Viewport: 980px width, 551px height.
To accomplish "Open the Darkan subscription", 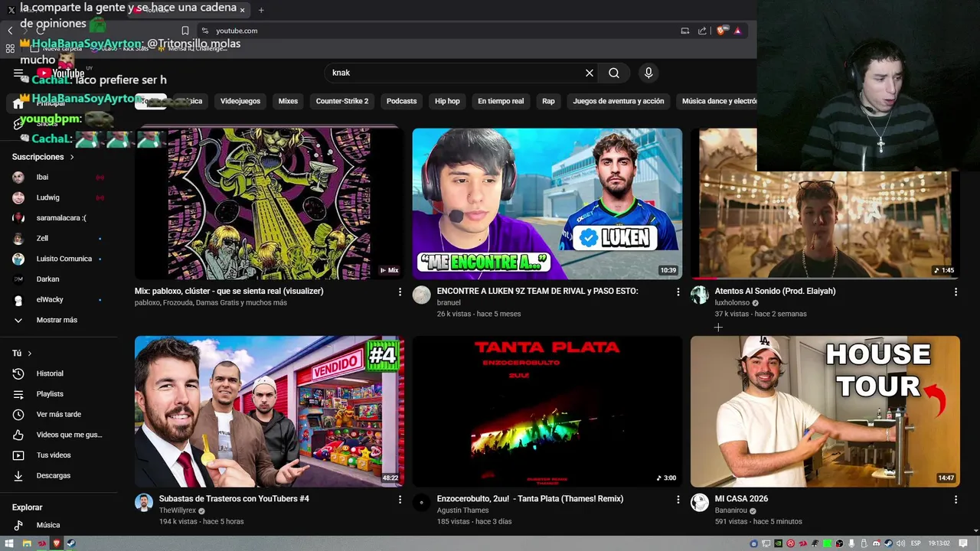I will click(x=58, y=279).
